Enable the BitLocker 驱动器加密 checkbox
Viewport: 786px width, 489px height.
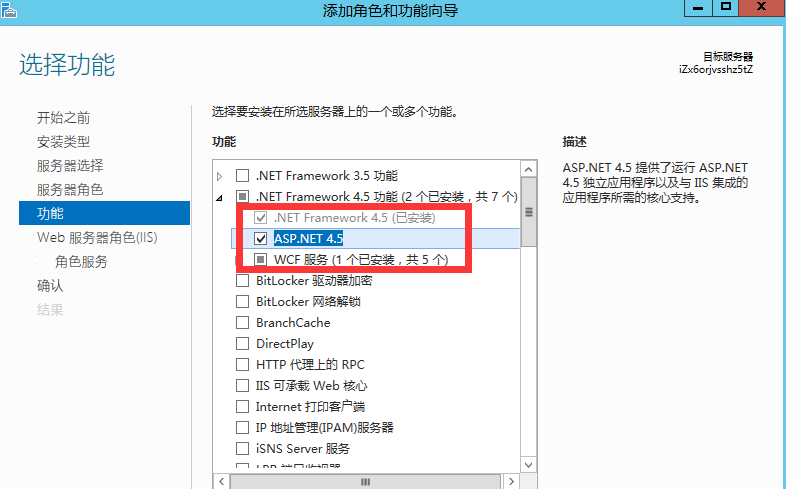coord(243,281)
